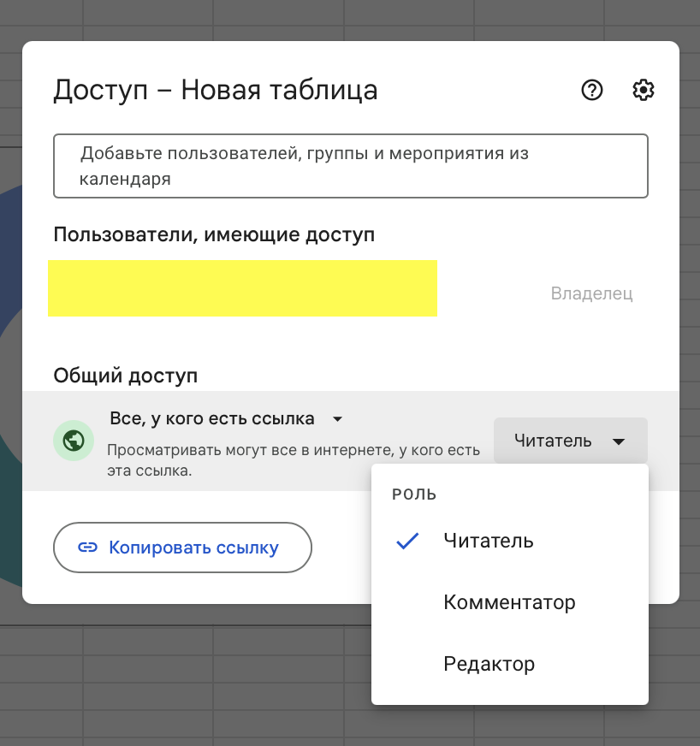The height and width of the screenshot is (746, 700).
Task: Click the green globe link-access icon
Action: (74, 441)
